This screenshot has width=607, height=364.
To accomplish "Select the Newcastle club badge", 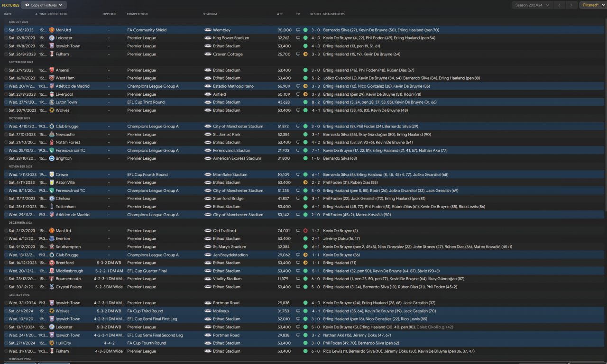I will [52, 135].
